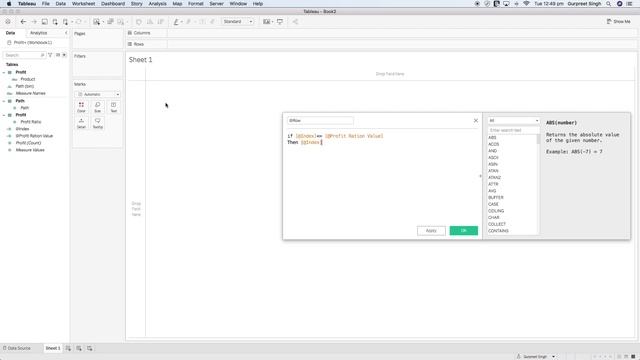Image resolution: width=640 pixels, height=360 pixels.
Task: Select the Sheet 1 tab
Action: pyautogui.click(x=53, y=348)
